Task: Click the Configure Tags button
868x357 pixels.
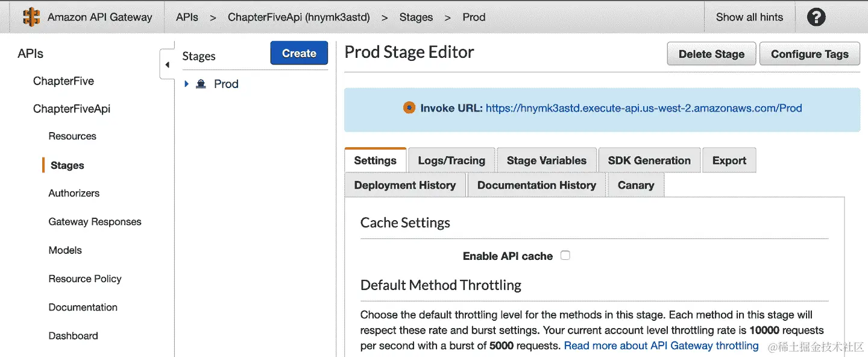Action: pos(810,54)
